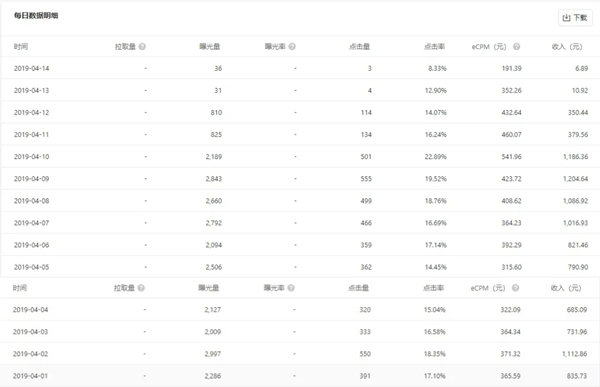Viewport: 600px width, 387px height.
Task: Select the date cell 2019-04-13
Action: coord(31,91)
